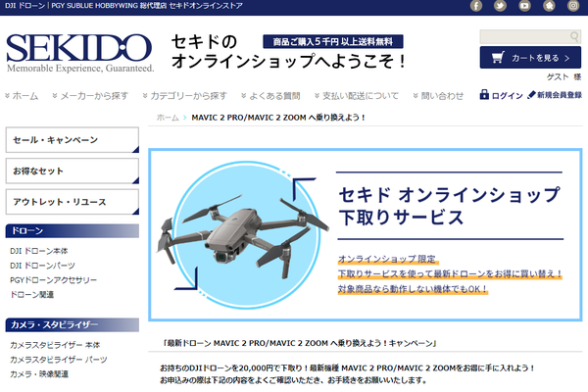Click the ゲスト 様 user label
This screenshot has height=392, width=588.
click(x=563, y=76)
